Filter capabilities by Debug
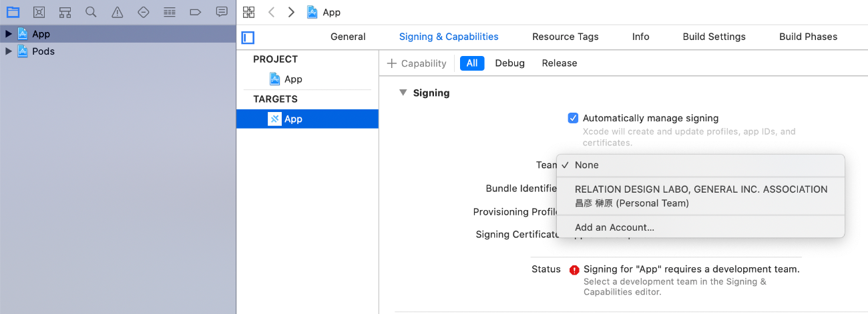868x314 pixels. [x=510, y=63]
